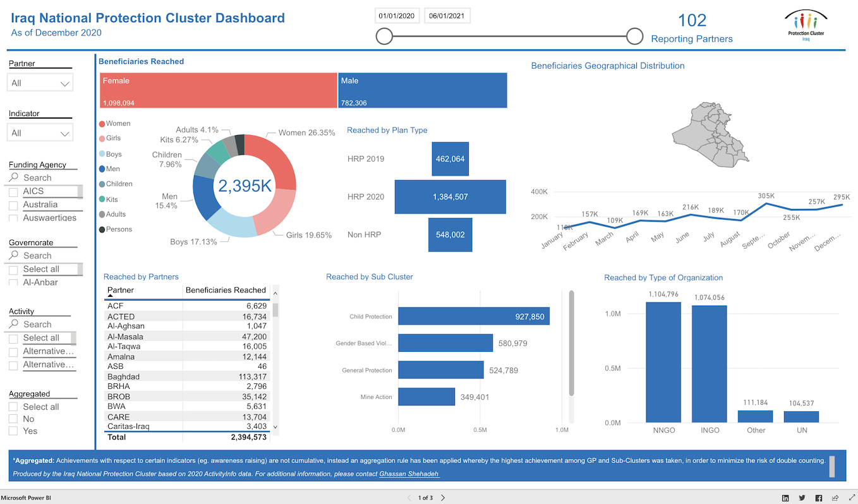Image resolution: width=858 pixels, height=504 pixels.
Task: Select the UN column bar
Action: [x=801, y=417]
